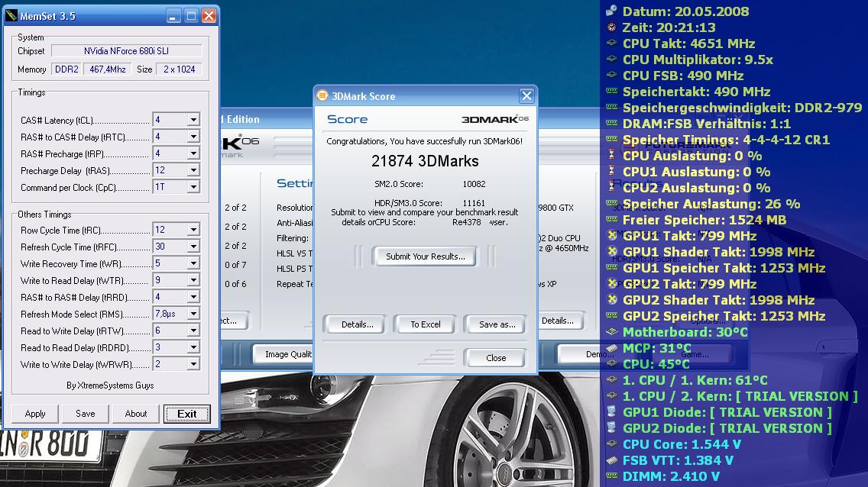Click the GPU1 Diode icon
The height and width of the screenshot is (487, 868).
611,411
